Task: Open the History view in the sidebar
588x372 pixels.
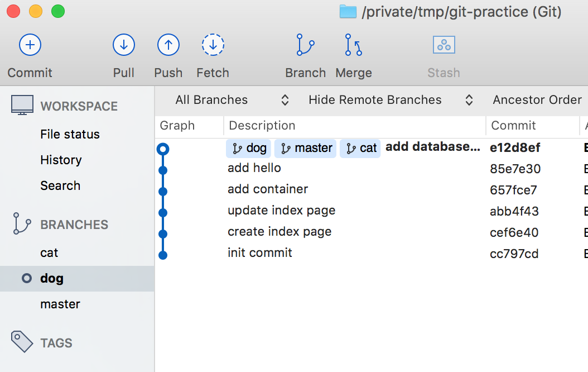Action: coord(61,160)
